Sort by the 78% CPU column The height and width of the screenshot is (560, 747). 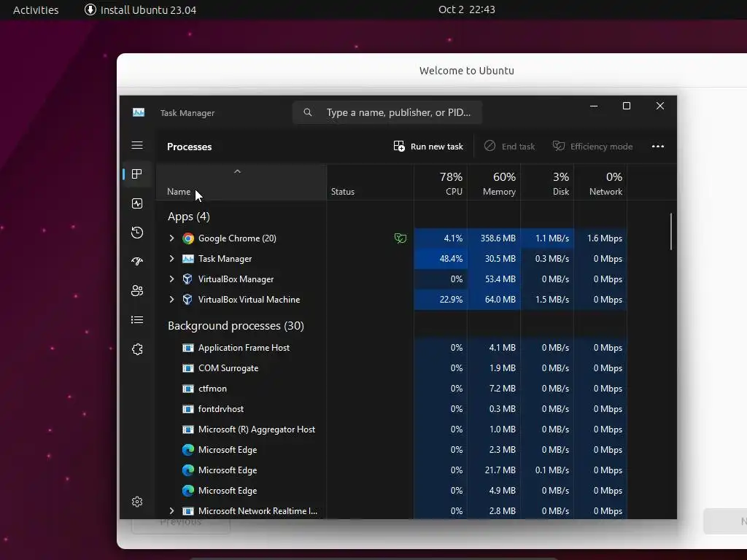click(441, 183)
